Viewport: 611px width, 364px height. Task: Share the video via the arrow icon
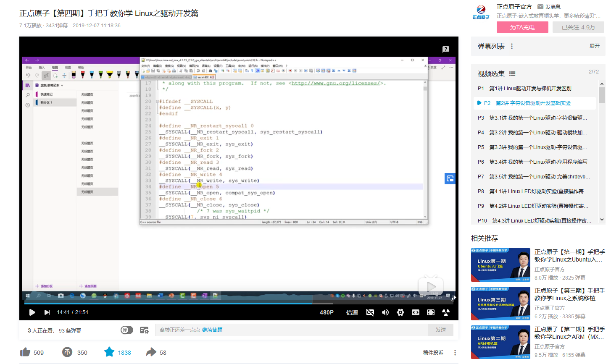click(151, 352)
